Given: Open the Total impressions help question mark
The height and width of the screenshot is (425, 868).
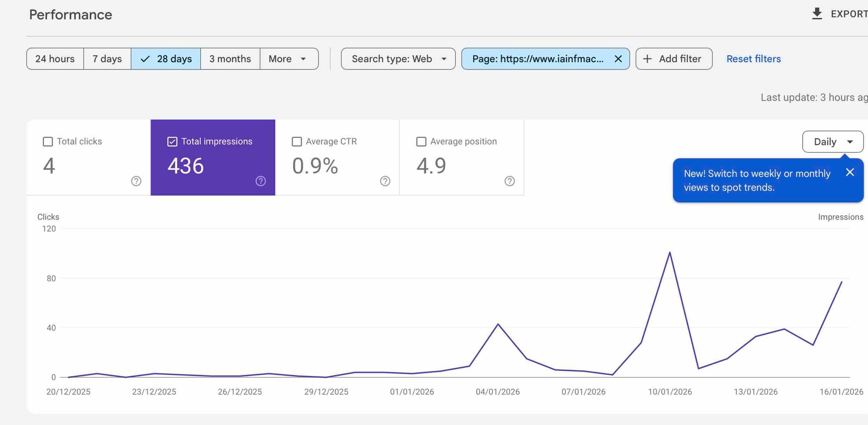Looking at the screenshot, I should point(260,181).
